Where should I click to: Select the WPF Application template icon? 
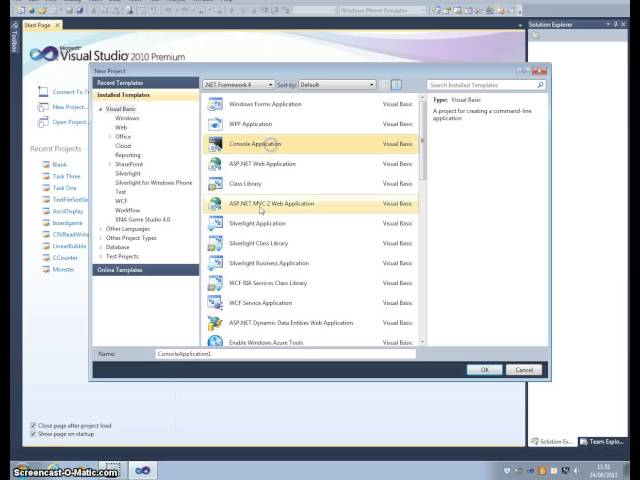pos(215,124)
